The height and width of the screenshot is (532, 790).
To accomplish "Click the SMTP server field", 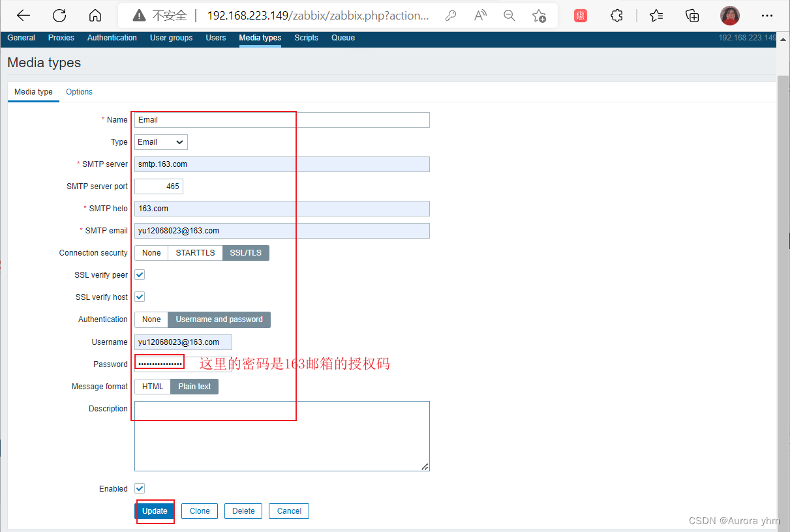I will pos(282,164).
